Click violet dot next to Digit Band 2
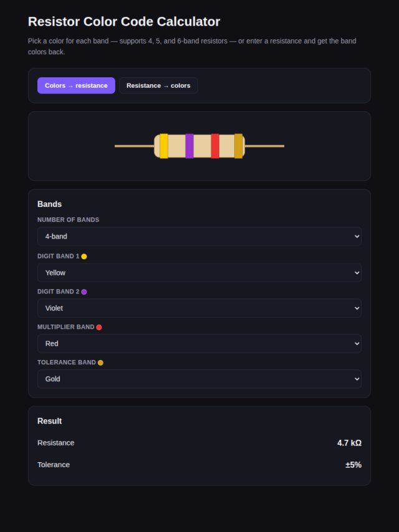Viewport: 399px width, 532px height. tap(84, 292)
